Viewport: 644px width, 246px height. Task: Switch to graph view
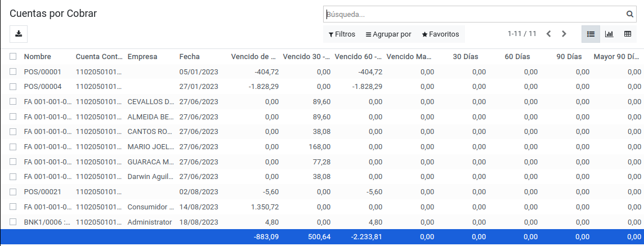(609, 34)
